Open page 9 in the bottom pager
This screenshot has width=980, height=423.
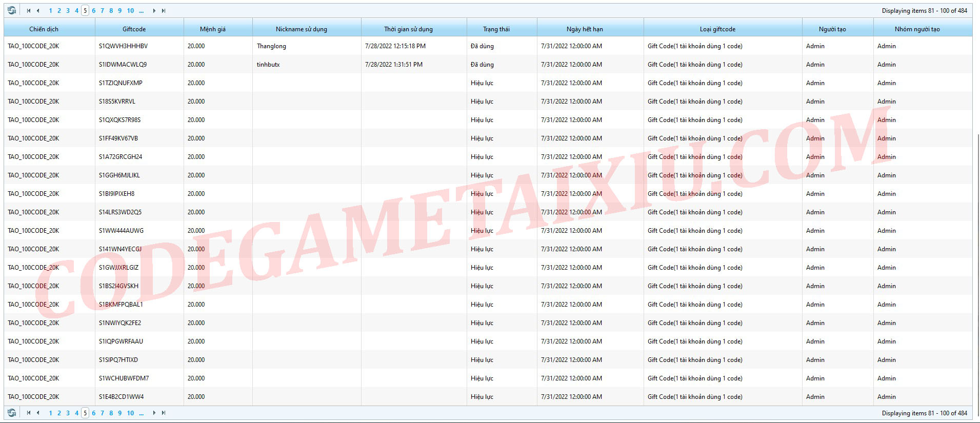[120, 413]
